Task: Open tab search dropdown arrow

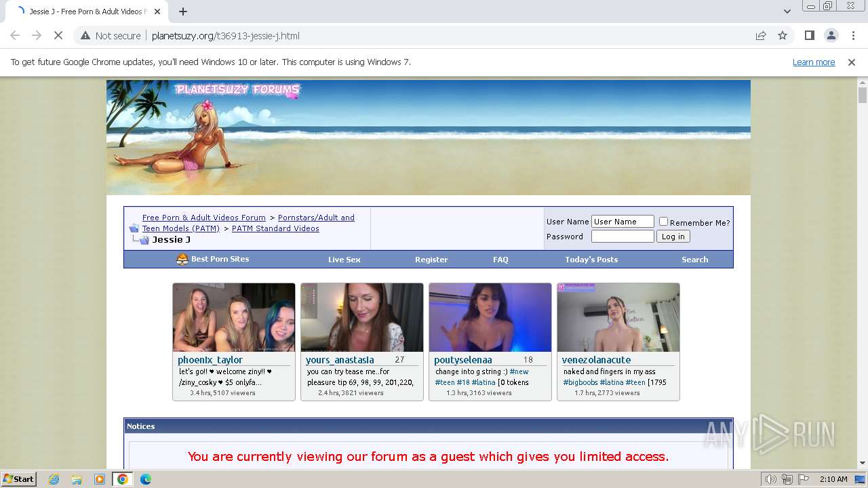Action: tap(787, 12)
